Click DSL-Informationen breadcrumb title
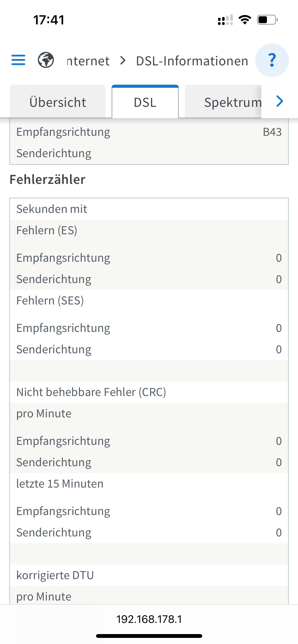Screen dimensions: 298x644 pyautogui.click(x=192, y=61)
